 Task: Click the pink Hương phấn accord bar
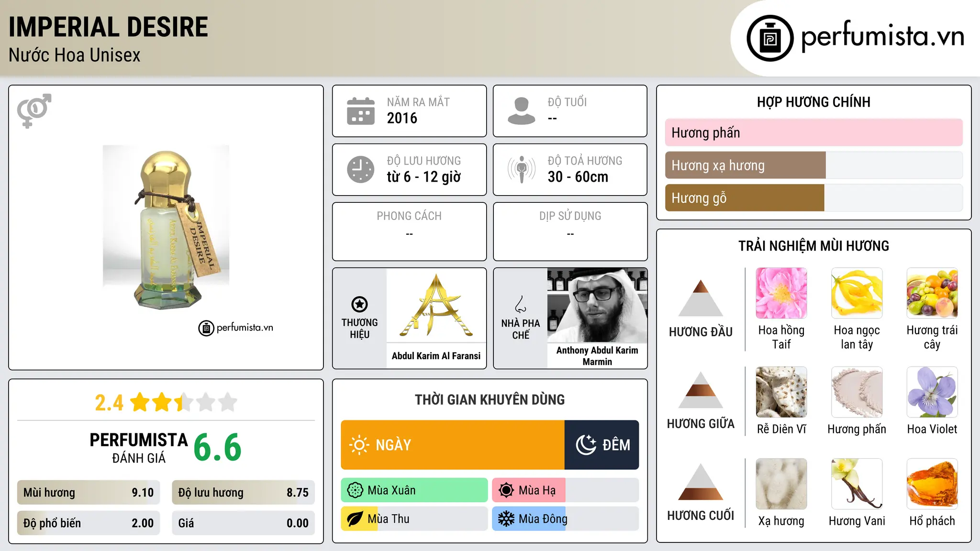814,132
